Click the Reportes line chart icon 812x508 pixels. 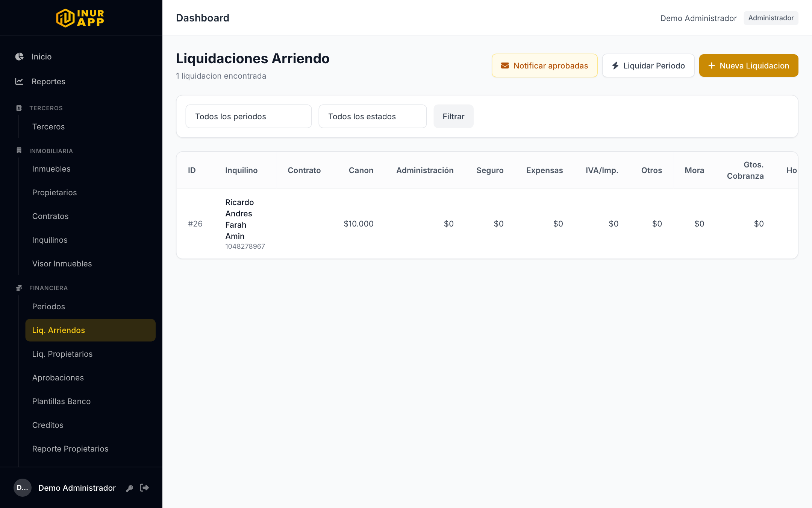(19, 81)
